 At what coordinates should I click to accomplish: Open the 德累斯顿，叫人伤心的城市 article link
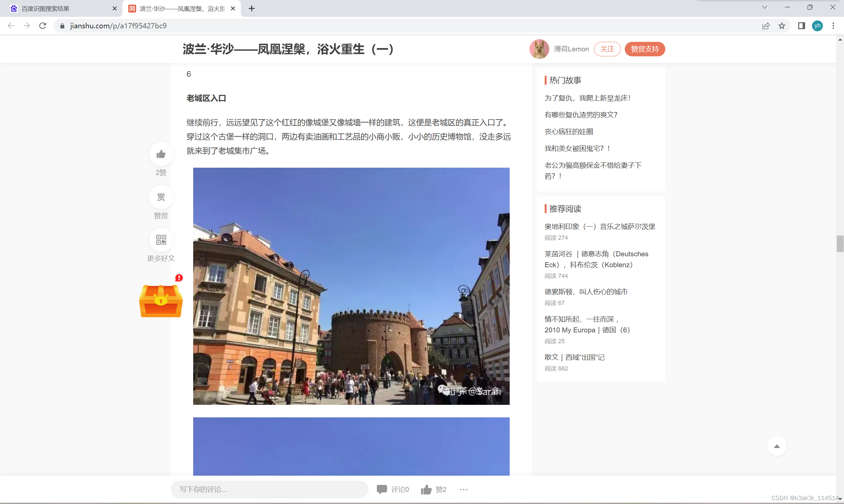(x=586, y=292)
